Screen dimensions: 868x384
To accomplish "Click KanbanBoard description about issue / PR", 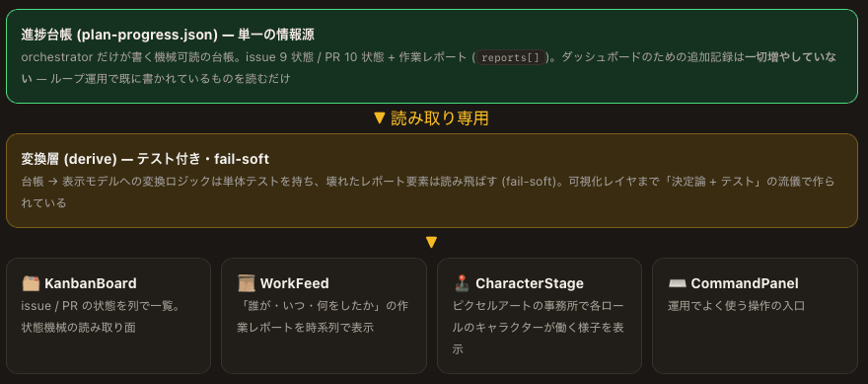I will point(101,317).
